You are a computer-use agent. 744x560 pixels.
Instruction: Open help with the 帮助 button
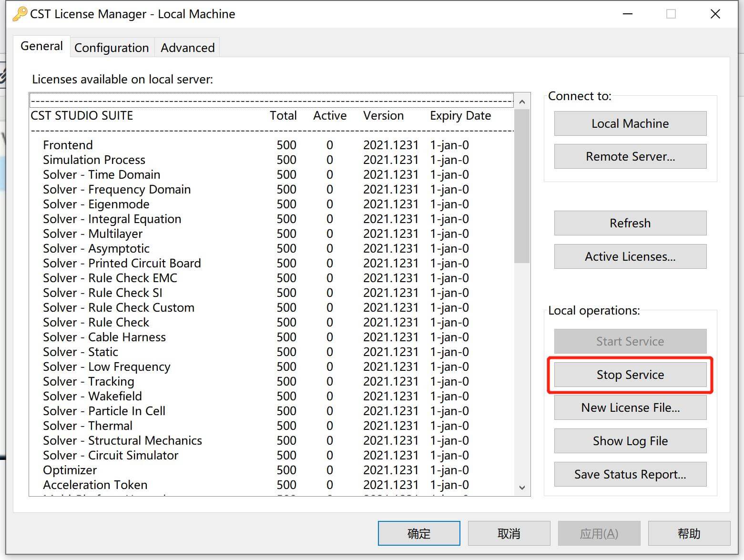click(x=689, y=533)
